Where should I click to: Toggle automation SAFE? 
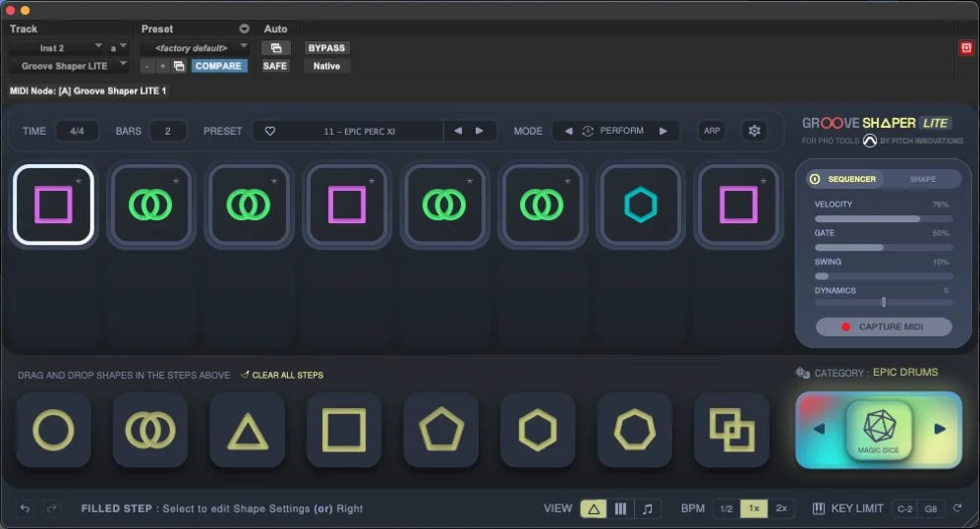275,66
